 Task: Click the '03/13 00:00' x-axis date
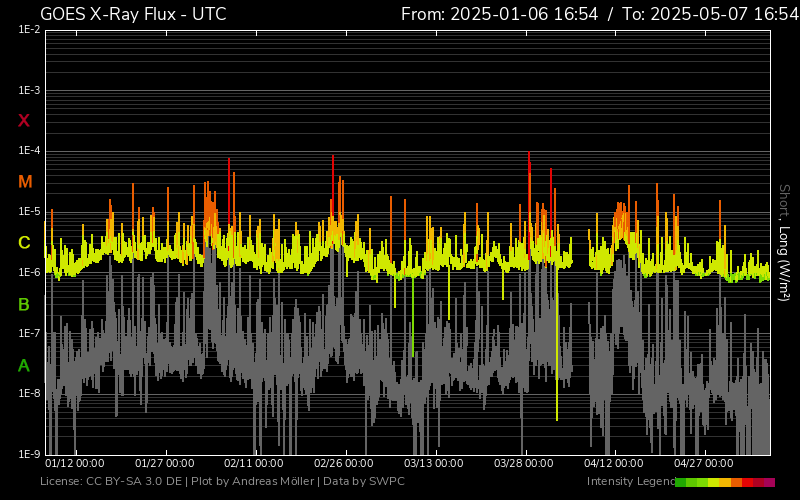tap(434, 463)
